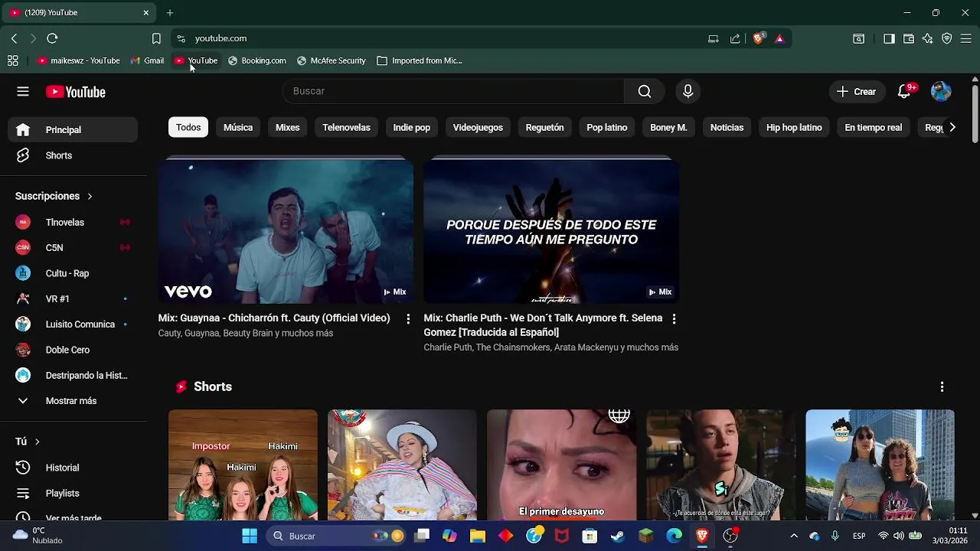
Task: Open the Brave Rewards triangle icon
Action: pos(779,38)
